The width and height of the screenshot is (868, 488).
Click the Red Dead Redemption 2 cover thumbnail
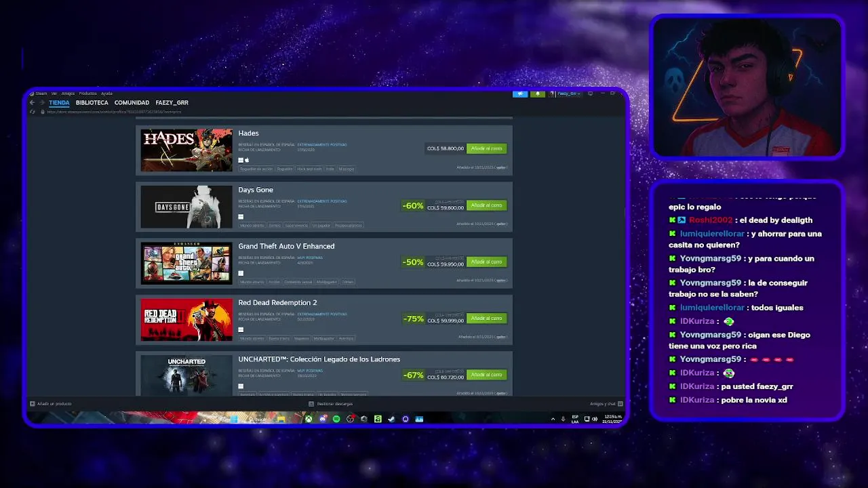[x=186, y=319]
